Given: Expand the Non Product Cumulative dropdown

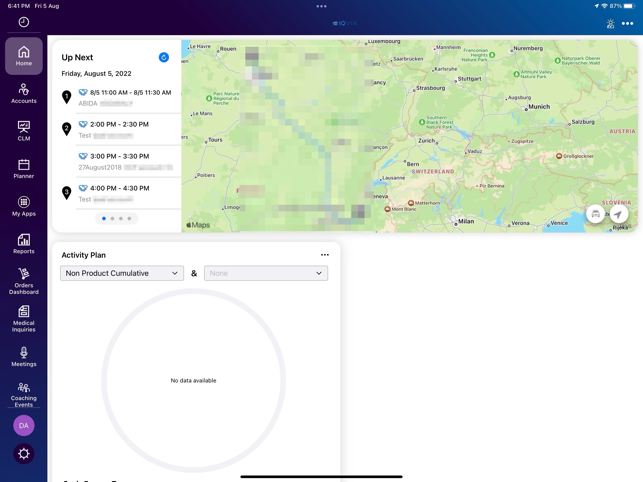Looking at the screenshot, I should click(122, 273).
